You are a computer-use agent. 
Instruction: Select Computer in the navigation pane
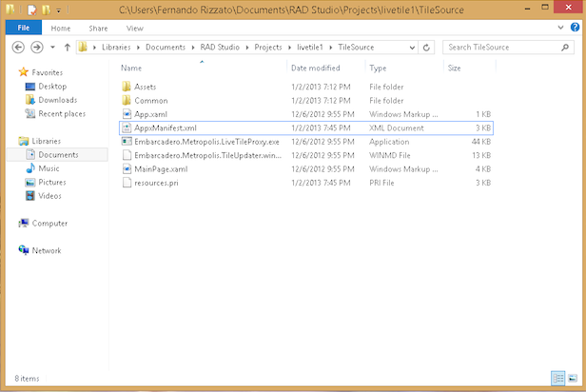(49, 224)
